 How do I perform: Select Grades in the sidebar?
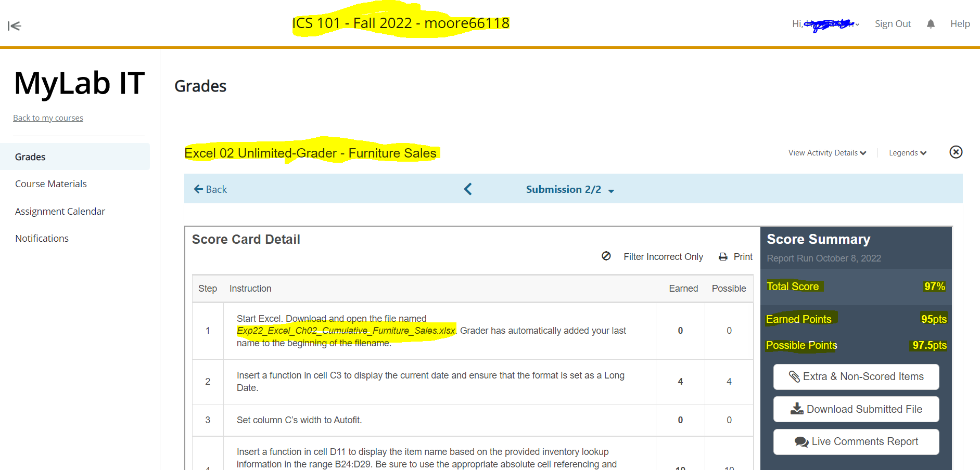point(75,156)
